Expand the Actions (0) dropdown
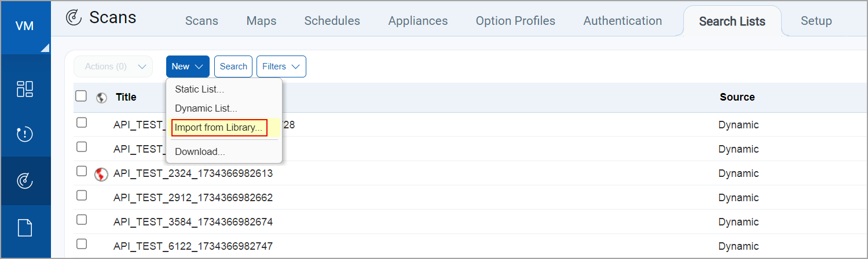 click(x=113, y=66)
